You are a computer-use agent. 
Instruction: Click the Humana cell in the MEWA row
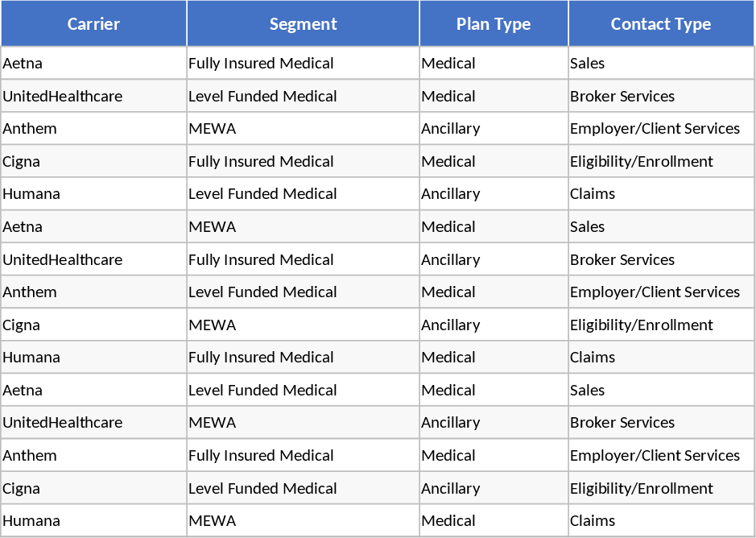[31, 521]
